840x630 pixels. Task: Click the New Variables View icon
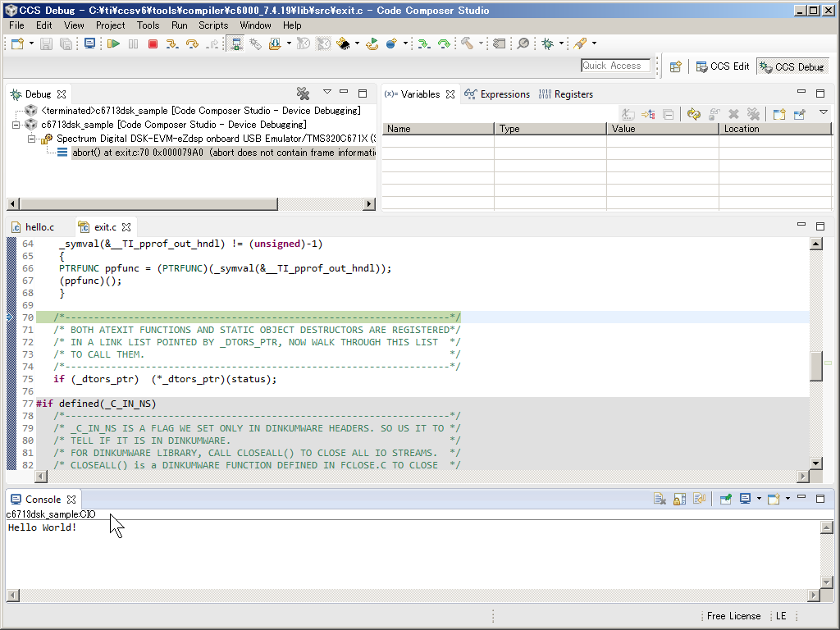click(779, 114)
